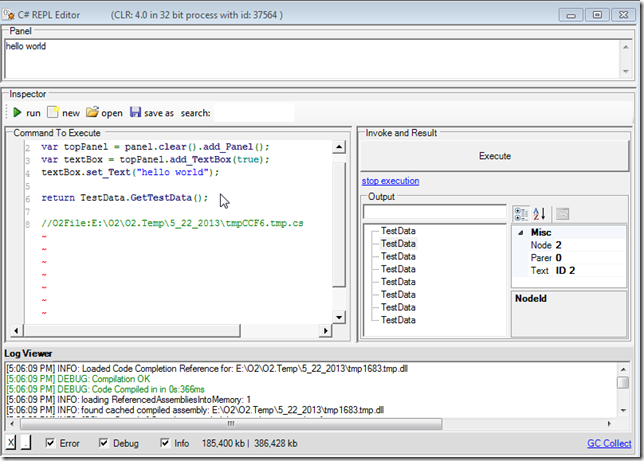644x461 pixels.
Task: Click the Parer property value 0
Action: pos(558,258)
